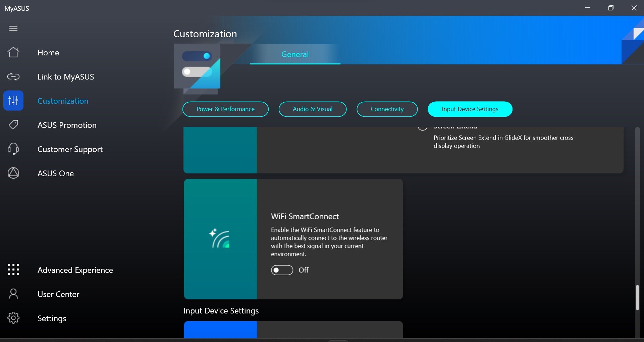Restore down the MyASUS window
The image size is (644, 342).
(611, 8)
